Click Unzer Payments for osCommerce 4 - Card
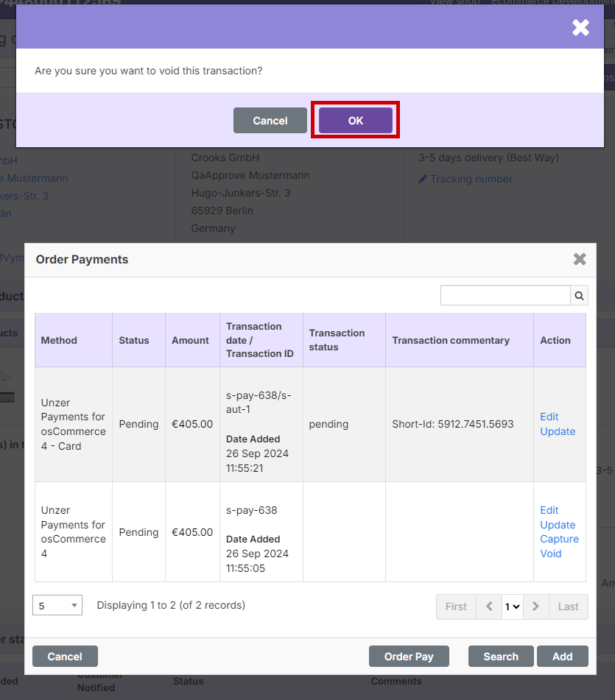 click(73, 424)
